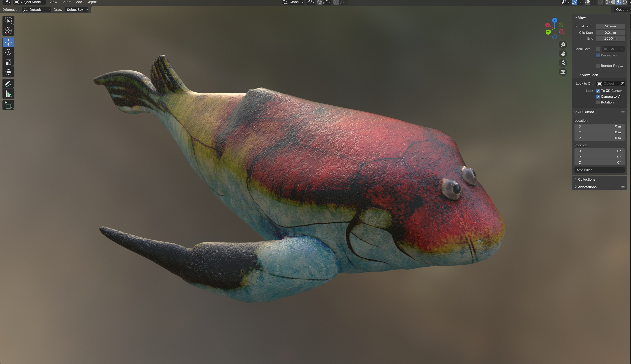Select the Annotate pencil tool
The width and height of the screenshot is (631, 364).
(8, 84)
